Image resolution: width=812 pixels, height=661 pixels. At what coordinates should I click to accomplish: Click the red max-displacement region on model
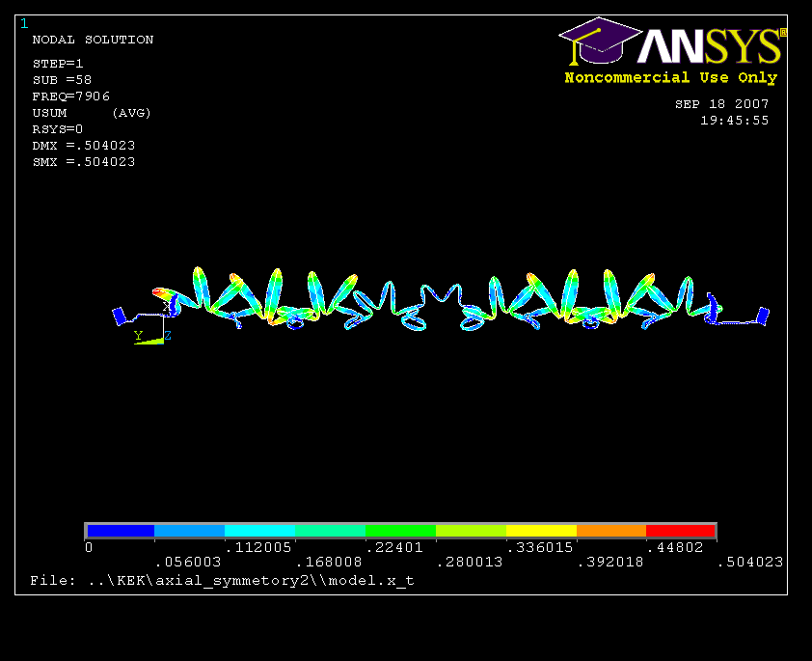pyautogui.click(x=158, y=292)
